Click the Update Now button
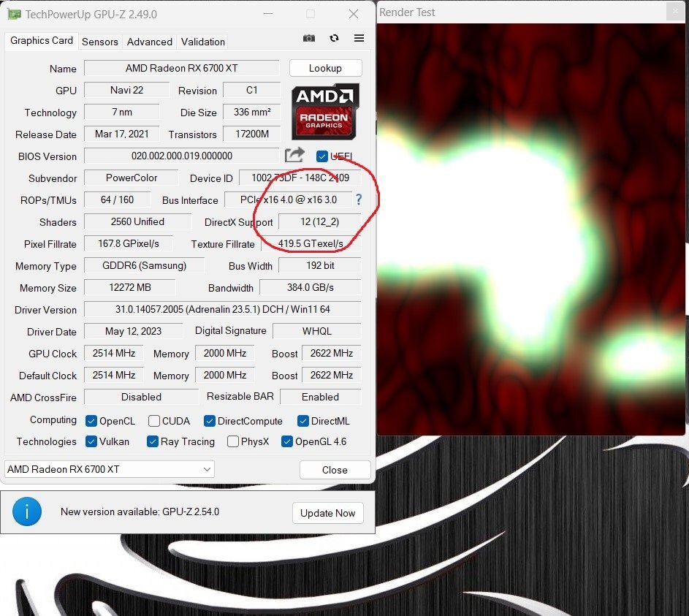 (x=328, y=513)
